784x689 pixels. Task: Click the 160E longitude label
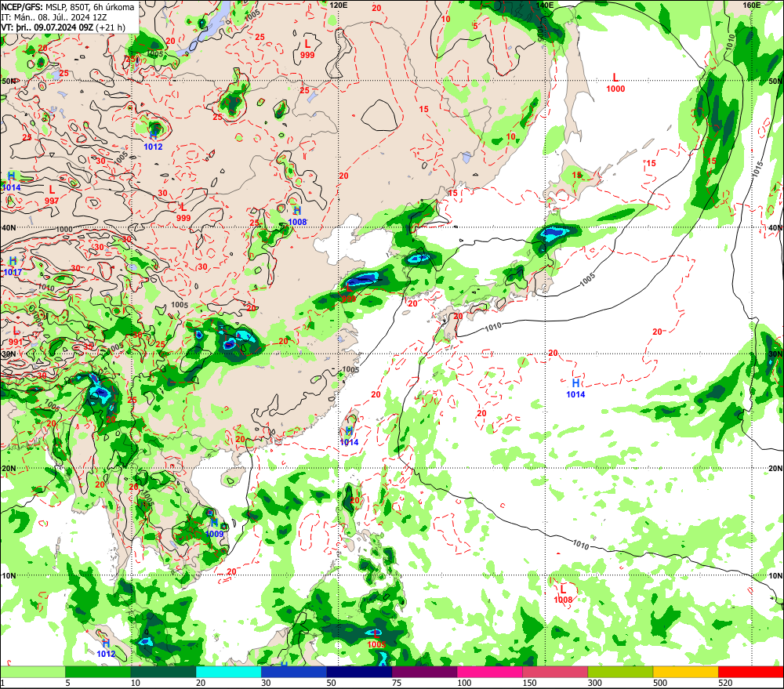752,5
